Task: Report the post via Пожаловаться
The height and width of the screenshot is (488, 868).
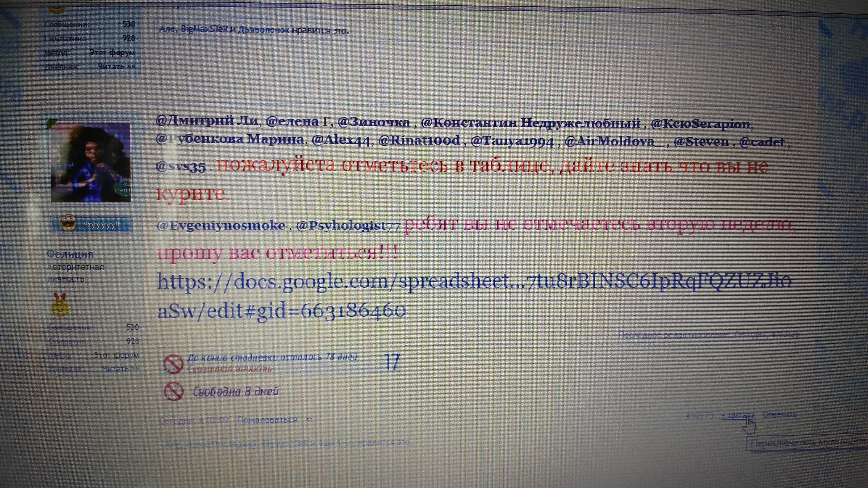Action: [267, 420]
